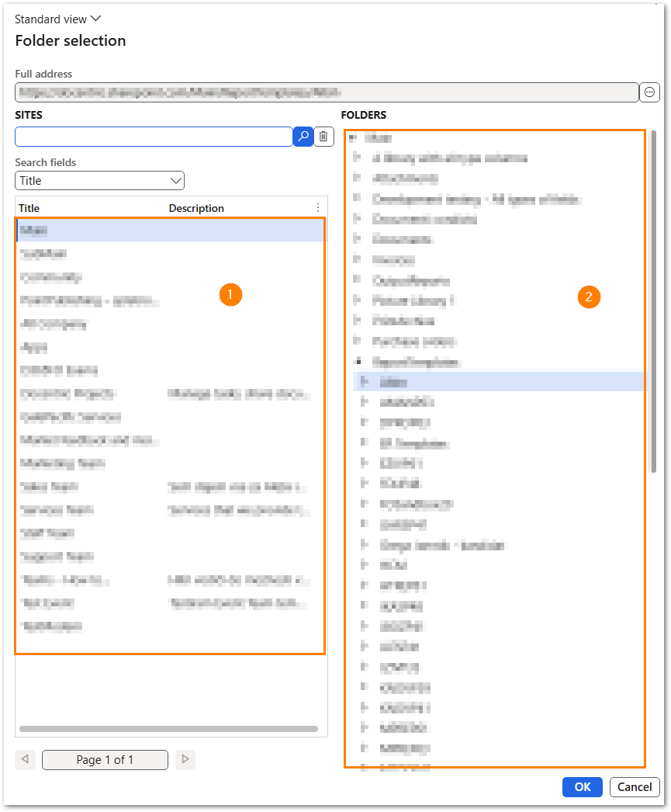Sort by the Title column header
Screen dimensions: 671x812
click(x=29, y=208)
